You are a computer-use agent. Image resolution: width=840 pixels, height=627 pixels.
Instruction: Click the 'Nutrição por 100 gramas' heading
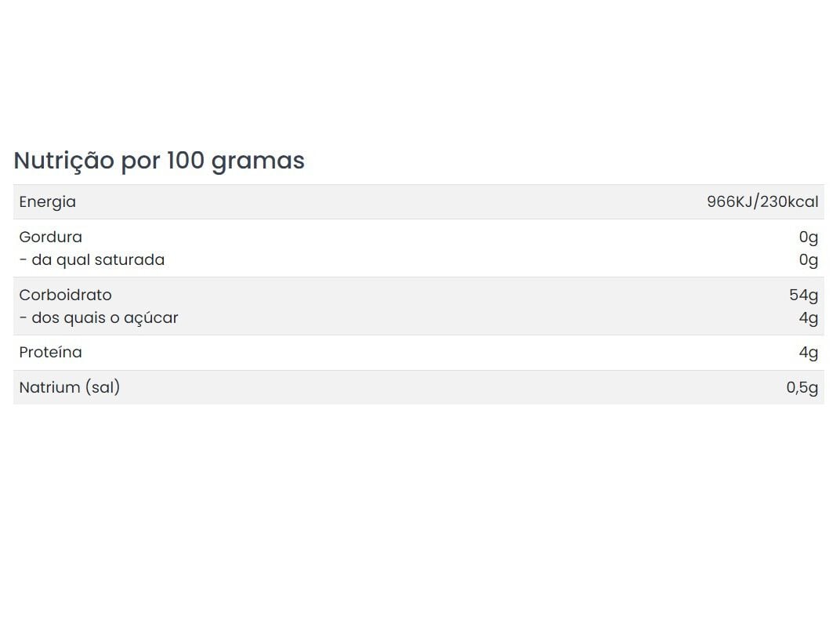coord(159,161)
